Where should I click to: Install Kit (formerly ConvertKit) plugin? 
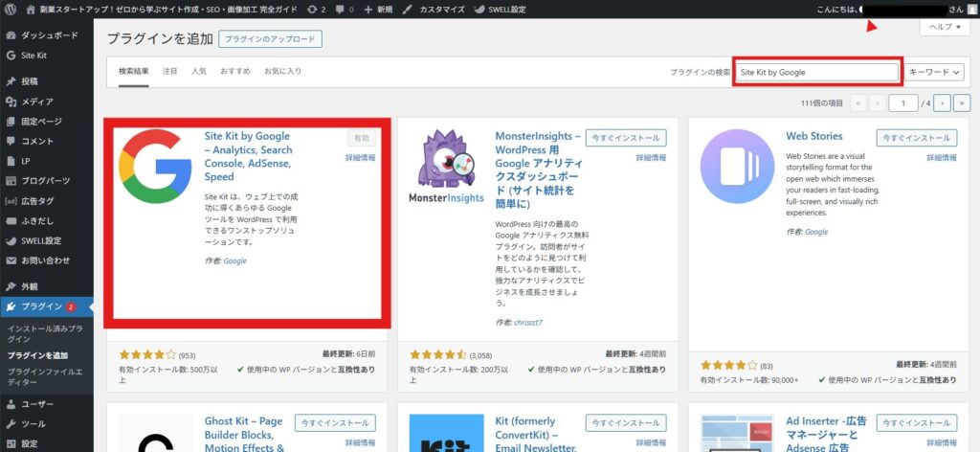(x=626, y=422)
